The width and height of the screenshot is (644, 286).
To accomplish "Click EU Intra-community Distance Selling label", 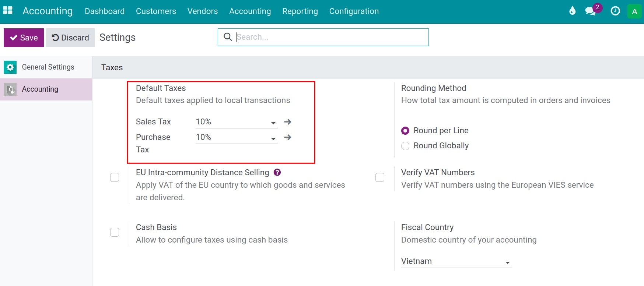I will click(x=202, y=173).
